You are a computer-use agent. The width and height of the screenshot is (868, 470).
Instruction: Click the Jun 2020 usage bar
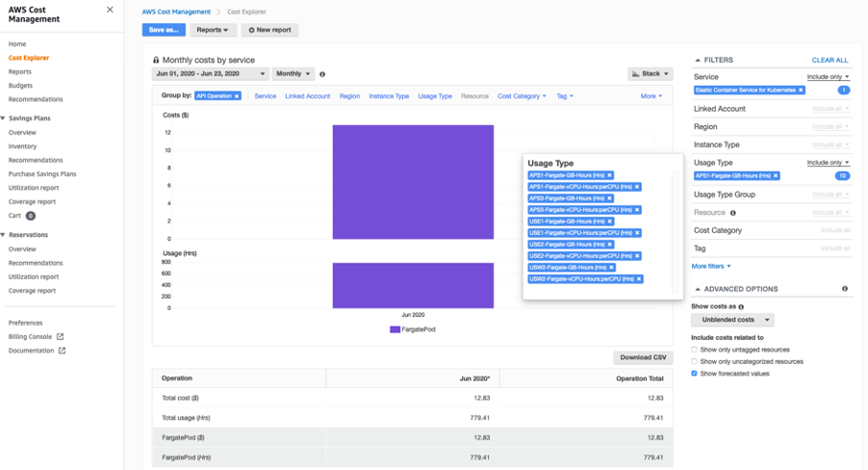(413, 285)
